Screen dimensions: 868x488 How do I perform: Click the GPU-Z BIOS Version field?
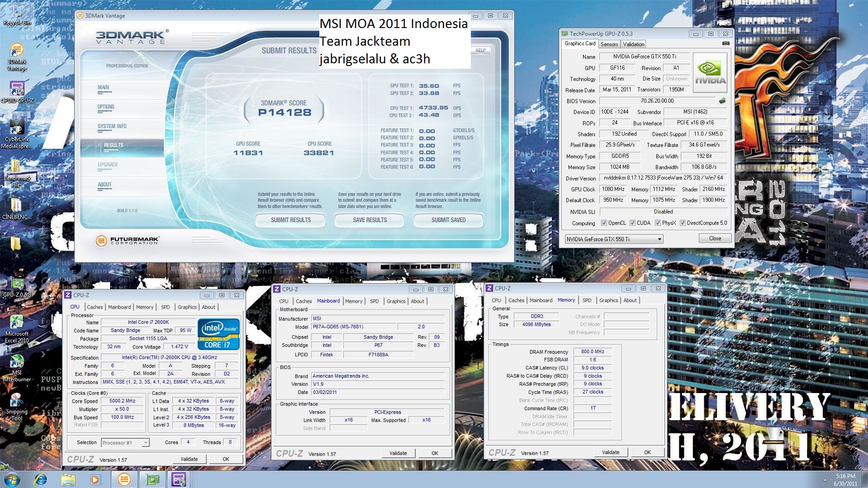point(657,101)
